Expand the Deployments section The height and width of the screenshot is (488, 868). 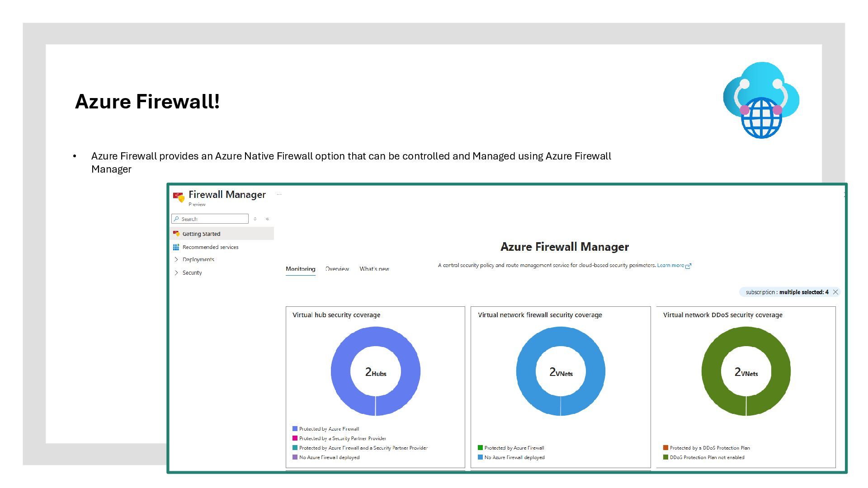(176, 259)
